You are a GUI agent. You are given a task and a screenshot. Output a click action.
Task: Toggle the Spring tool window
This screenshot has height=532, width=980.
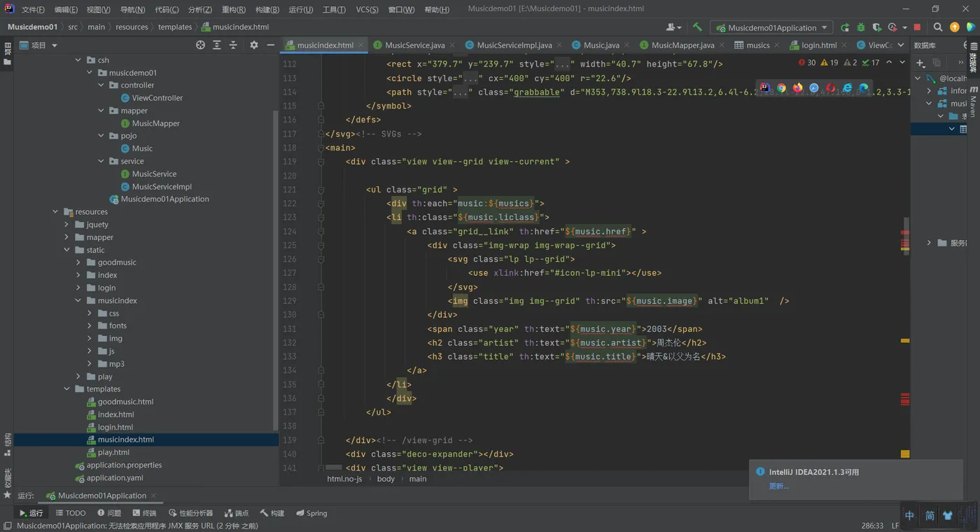[311, 513]
